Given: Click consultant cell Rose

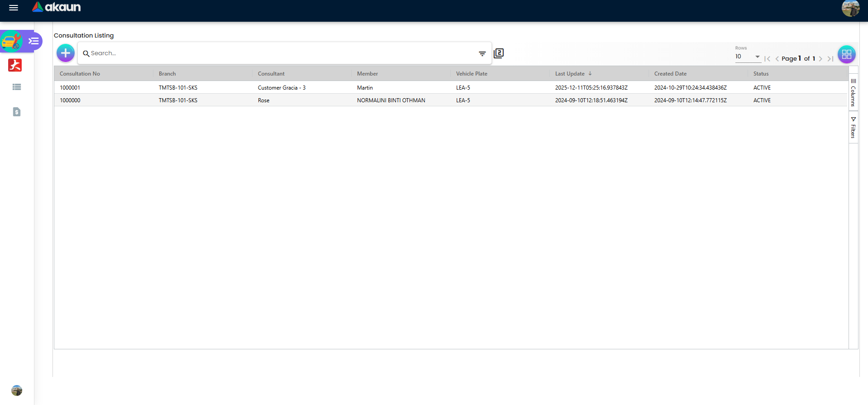Looking at the screenshot, I should [263, 100].
